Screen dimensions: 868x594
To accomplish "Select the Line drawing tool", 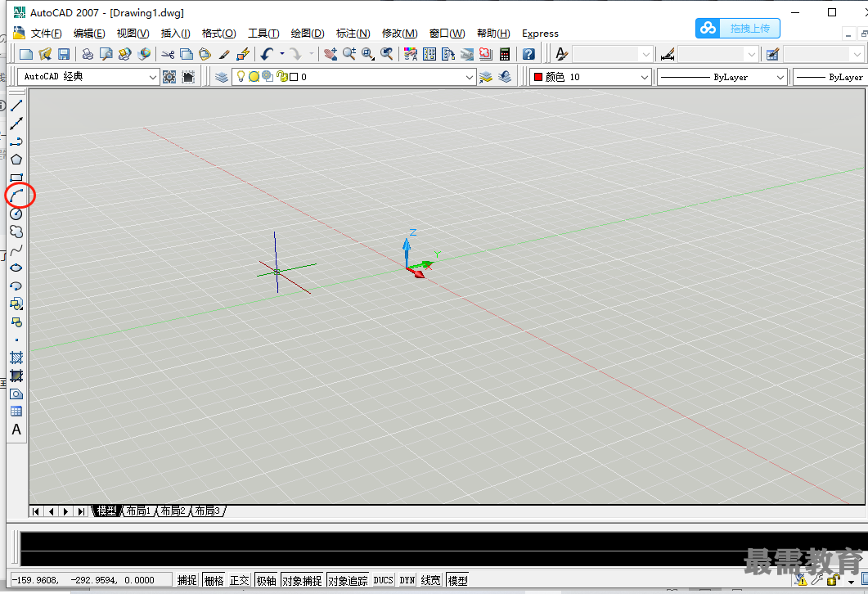I will (x=16, y=106).
